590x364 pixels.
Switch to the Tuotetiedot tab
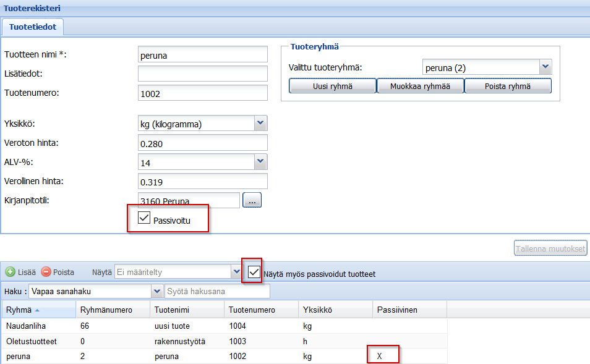coord(33,27)
